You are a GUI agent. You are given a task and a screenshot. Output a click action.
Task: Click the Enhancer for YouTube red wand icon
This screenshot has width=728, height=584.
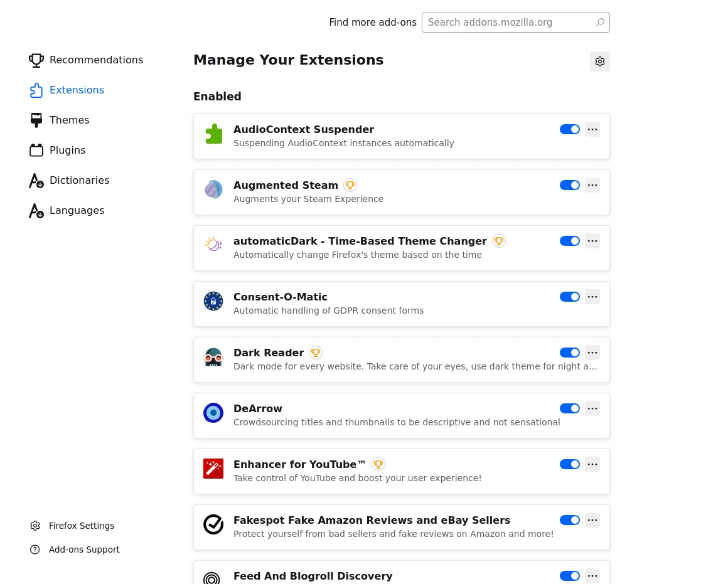pos(213,469)
